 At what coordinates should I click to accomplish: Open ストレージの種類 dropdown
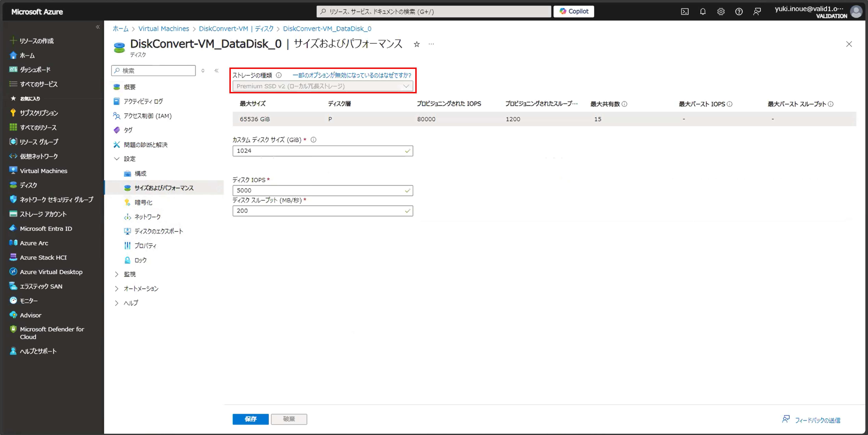[x=323, y=86]
